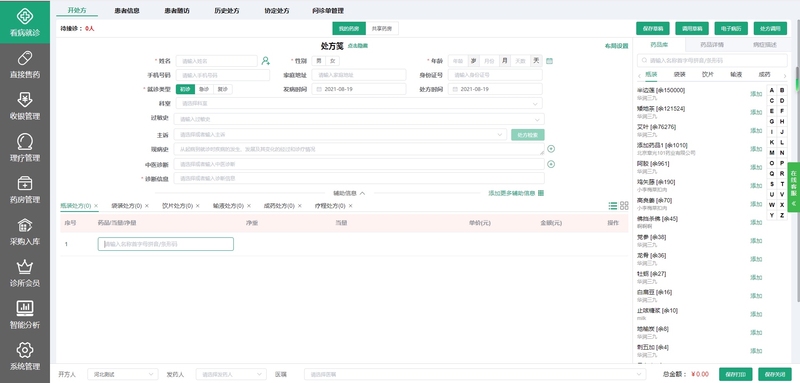
Task: Open 直接售药 sidebar module
Action: [x=24, y=65]
